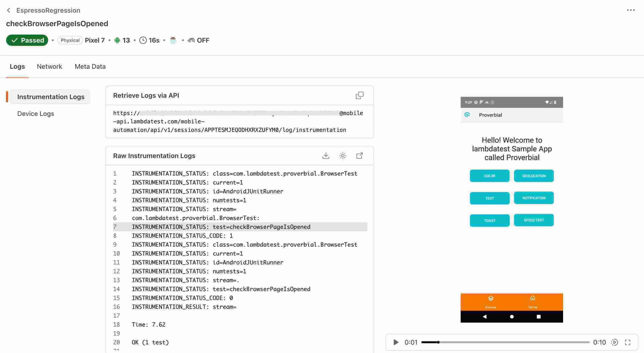Image resolution: width=644 pixels, height=353 pixels.
Task: Copy the Retrieve Logs API URL
Action: click(359, 95)
